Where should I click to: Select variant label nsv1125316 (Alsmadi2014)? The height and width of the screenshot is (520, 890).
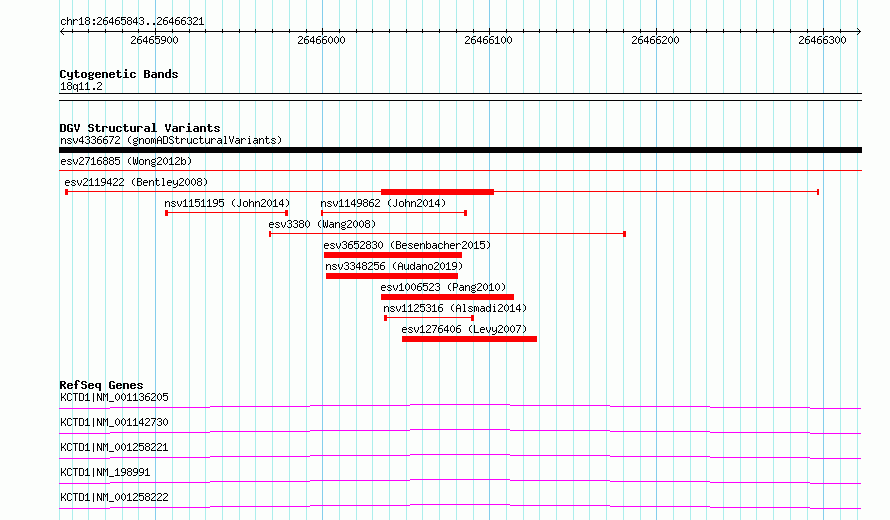(x=455, y=308)
